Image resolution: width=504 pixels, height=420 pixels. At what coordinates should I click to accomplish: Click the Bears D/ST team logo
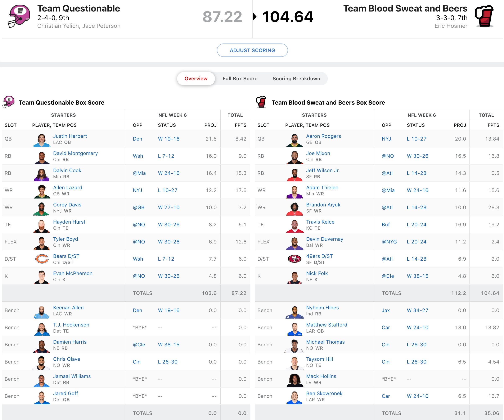point(42,259)
